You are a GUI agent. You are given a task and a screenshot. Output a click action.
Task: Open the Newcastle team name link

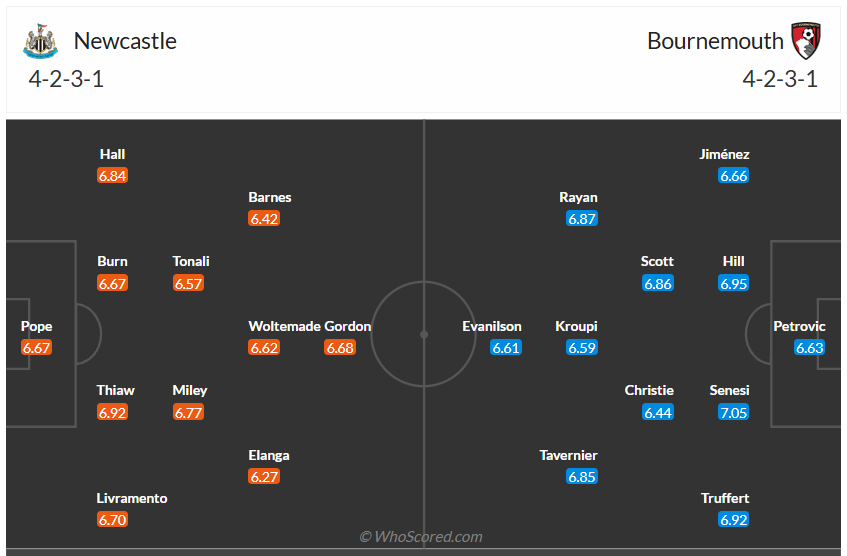pos(125,41)
